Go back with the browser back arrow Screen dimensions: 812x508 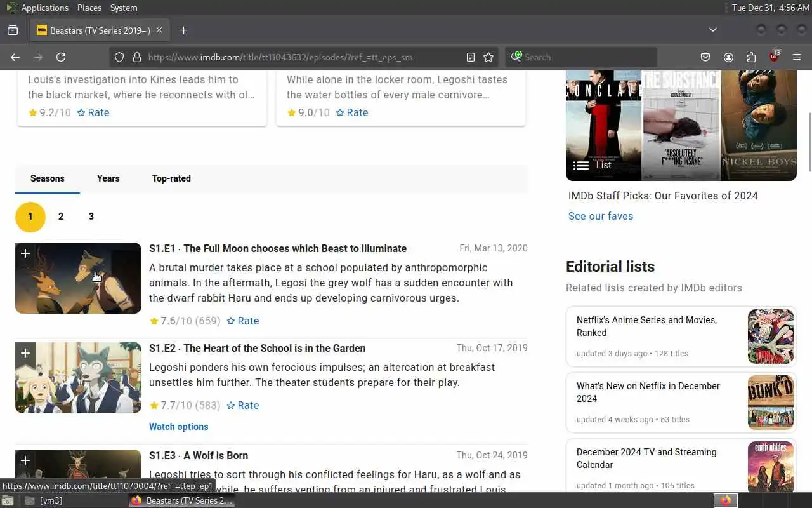click(x=15, y=57)
